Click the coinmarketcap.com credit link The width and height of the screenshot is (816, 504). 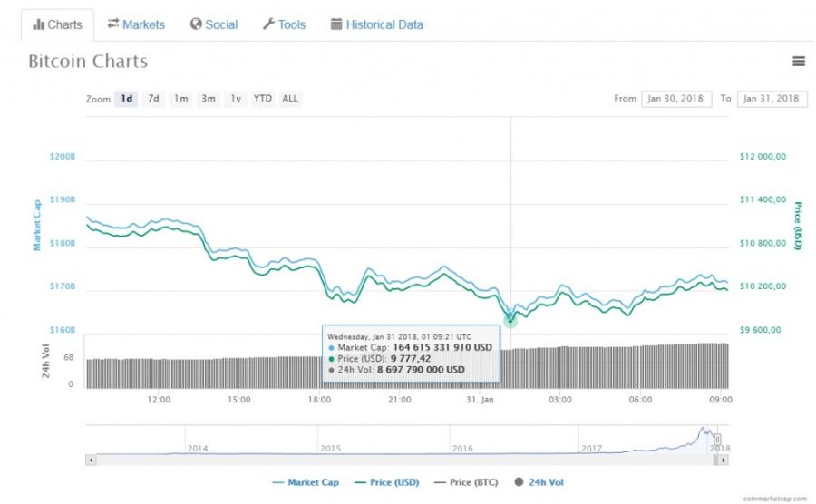point(775,499)
